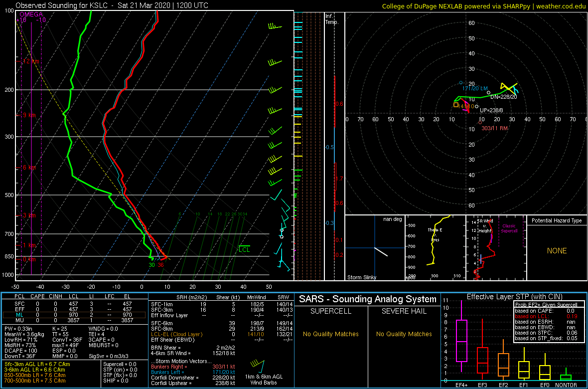
Task: Click the blue left mover circle on hodograph
Action: (x=461, y=83)
